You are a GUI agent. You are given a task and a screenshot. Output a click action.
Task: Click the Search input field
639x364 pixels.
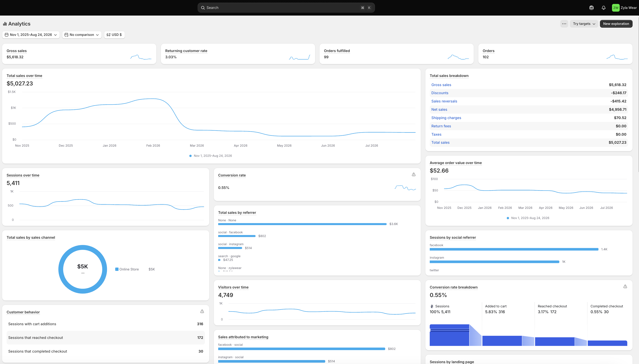tap(286, 8)
